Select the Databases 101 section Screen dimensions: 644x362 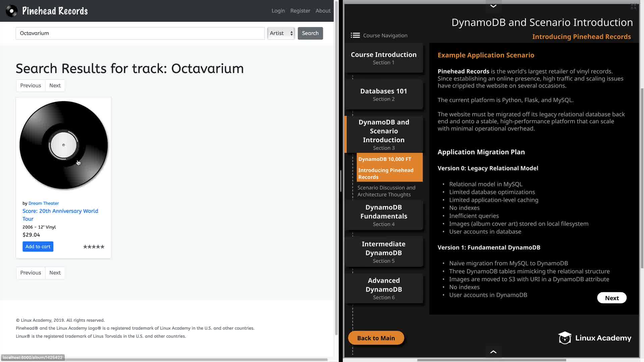(383, 94)
